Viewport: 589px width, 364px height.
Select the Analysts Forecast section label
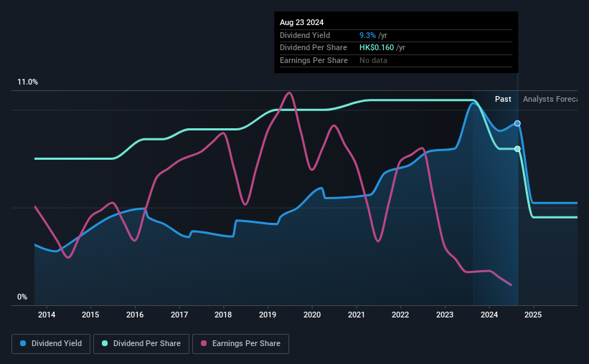tap(550, 99)
